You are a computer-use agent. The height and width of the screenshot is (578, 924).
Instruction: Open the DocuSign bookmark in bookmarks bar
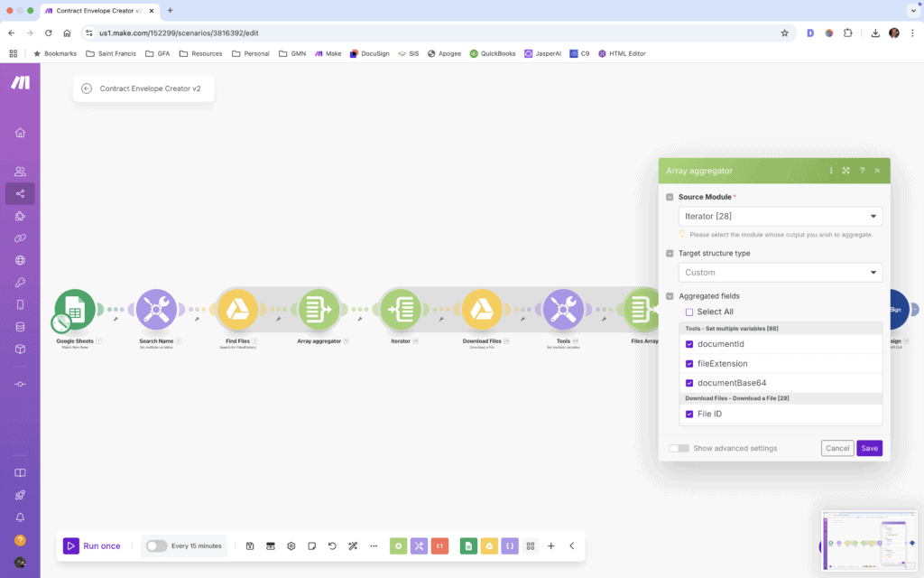pyautogui.click(x=371, y=54)
